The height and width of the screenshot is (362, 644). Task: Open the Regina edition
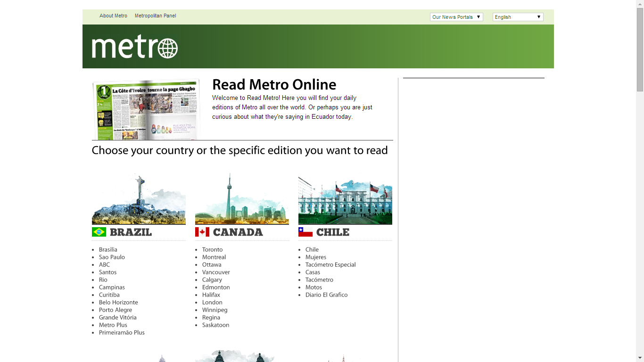pyautogui.click(x=211, y=318)
